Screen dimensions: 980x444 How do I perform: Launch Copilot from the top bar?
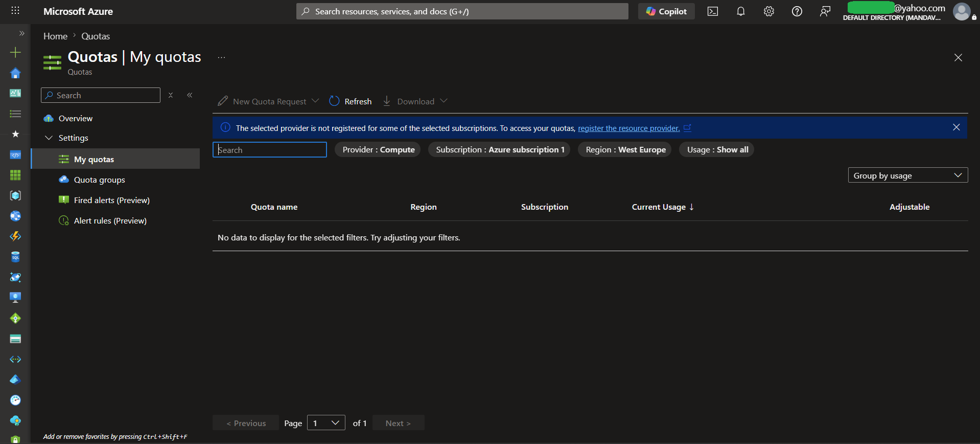[x=666, y=11]
